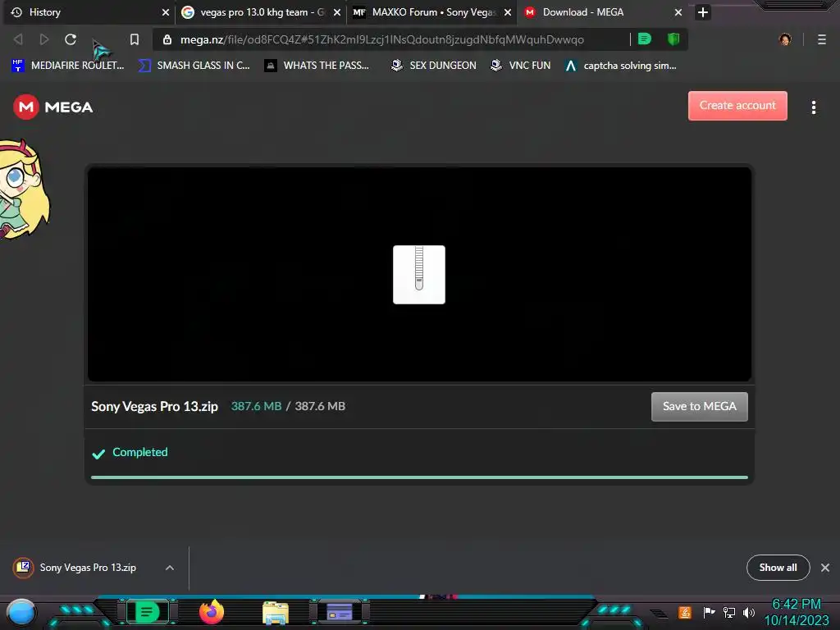Close the History tab
The image size is (840, 630).
[x=166, y=12]
